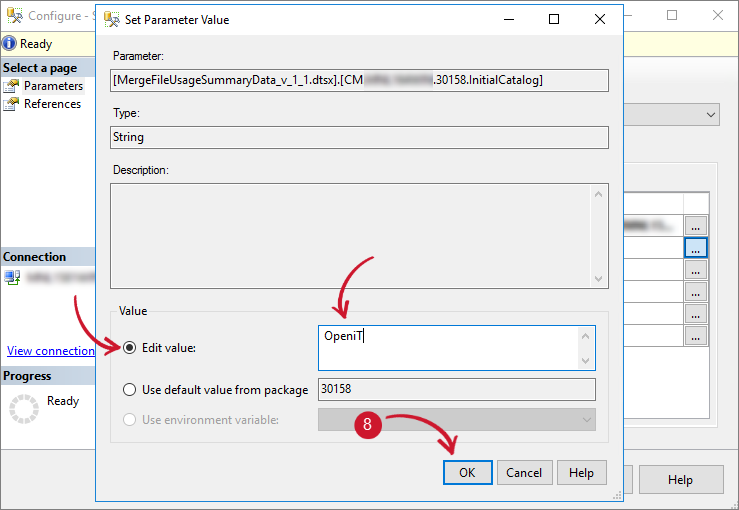Maximize the Set Parameter Value dialog

click(554, 19)
